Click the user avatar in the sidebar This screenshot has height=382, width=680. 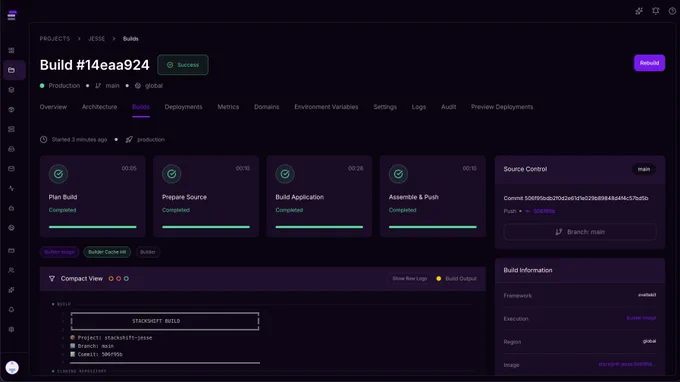click(x=12, y=367)
